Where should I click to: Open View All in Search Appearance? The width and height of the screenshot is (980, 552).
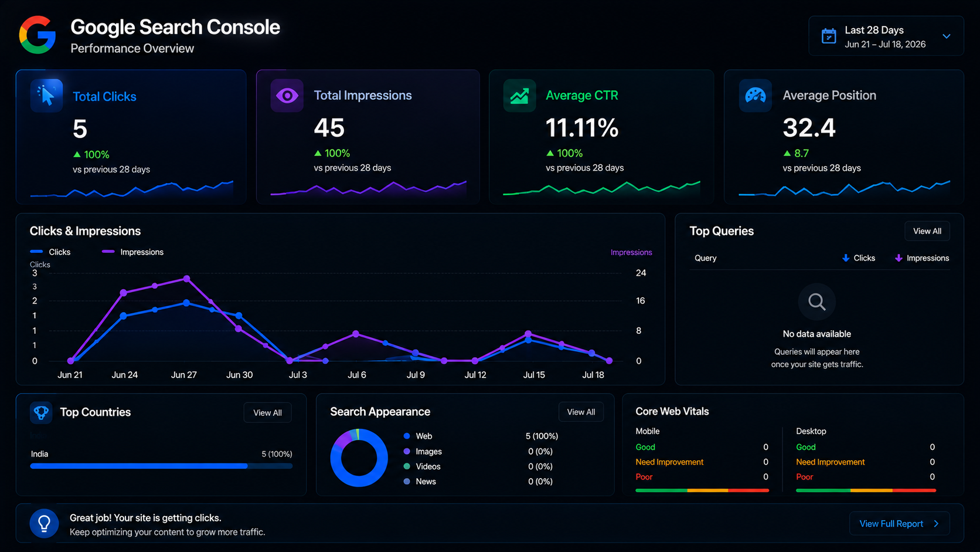(581, 412)
